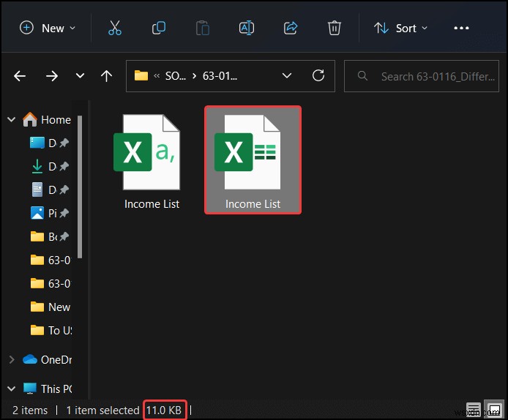Click the Copy icon in toolbar

pyautogui.click(x=159, y=29)
